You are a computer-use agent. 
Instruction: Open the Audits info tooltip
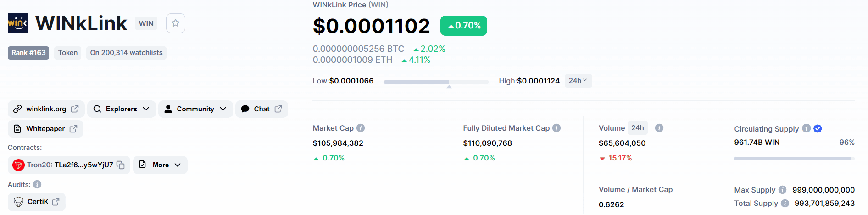click(37, 184)
